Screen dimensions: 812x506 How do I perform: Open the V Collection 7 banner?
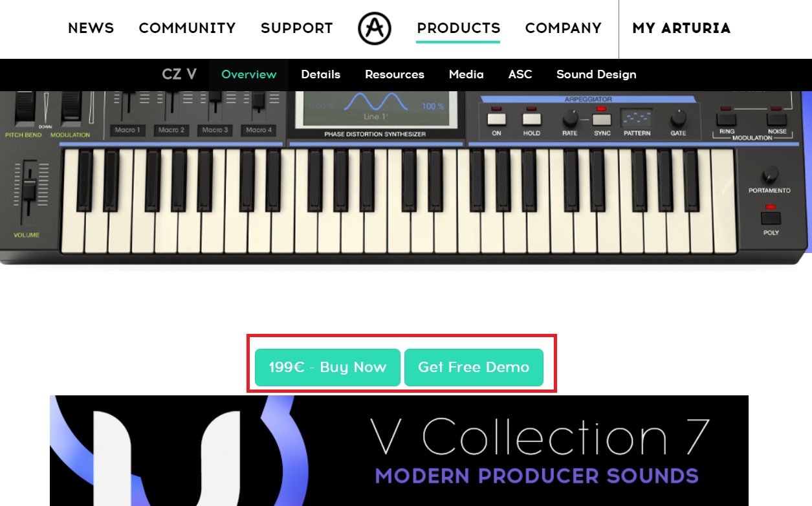click(399, 450)
